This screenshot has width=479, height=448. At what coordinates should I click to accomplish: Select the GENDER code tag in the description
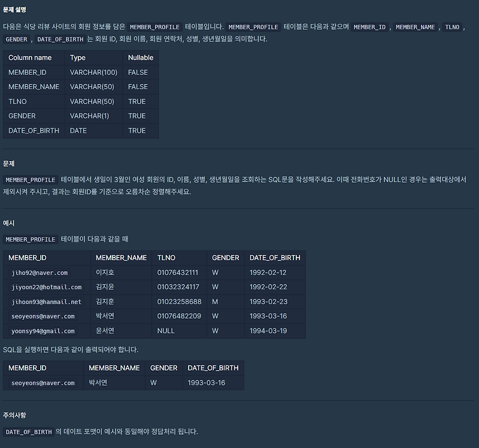(17, 40)
